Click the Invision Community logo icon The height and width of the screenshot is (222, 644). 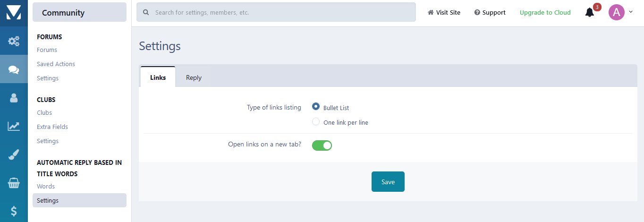14,13
